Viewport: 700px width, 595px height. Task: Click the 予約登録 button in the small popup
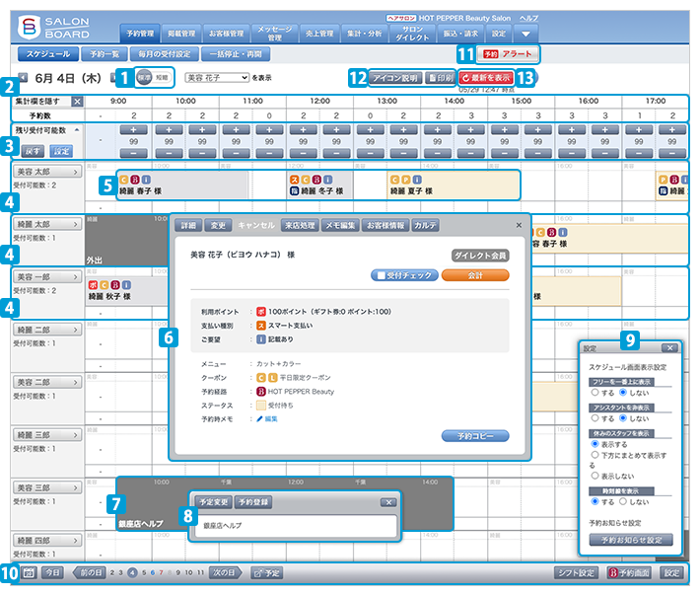253,502
